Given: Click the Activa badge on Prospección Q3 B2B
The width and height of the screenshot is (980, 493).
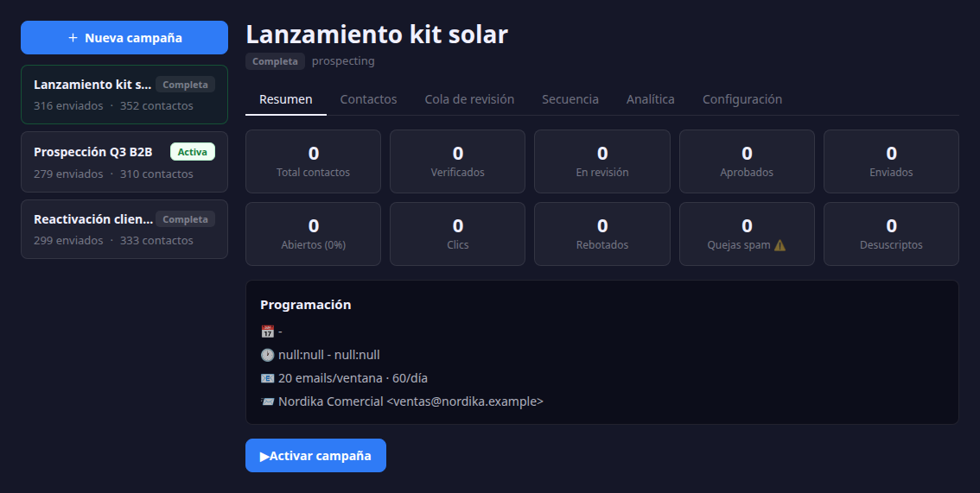Looking at the screenshot, I should pos(193,152).
